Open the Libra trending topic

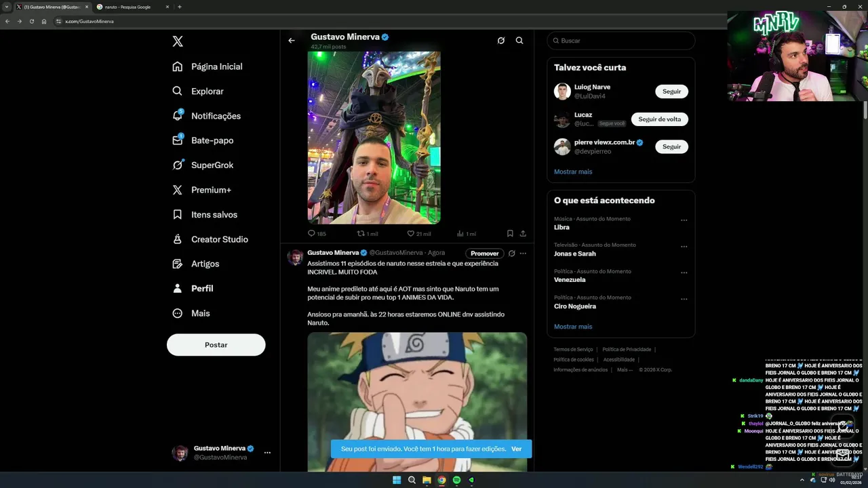tap(561, 228)
